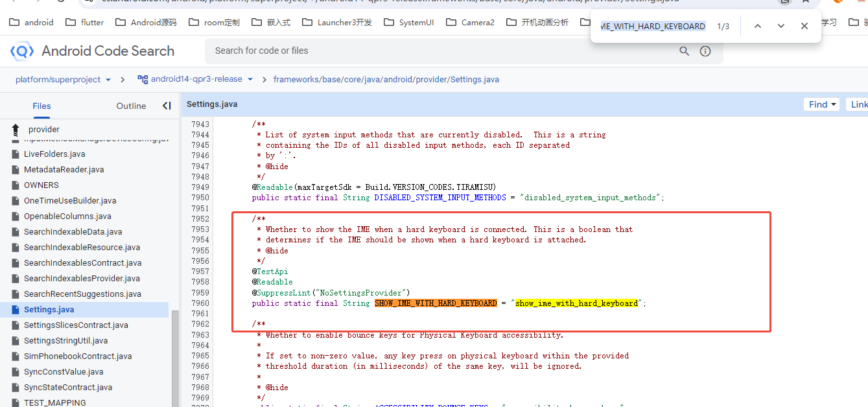
Task: Click the branch icon beside android14-qpr3-release
Action: click(143, 79)
